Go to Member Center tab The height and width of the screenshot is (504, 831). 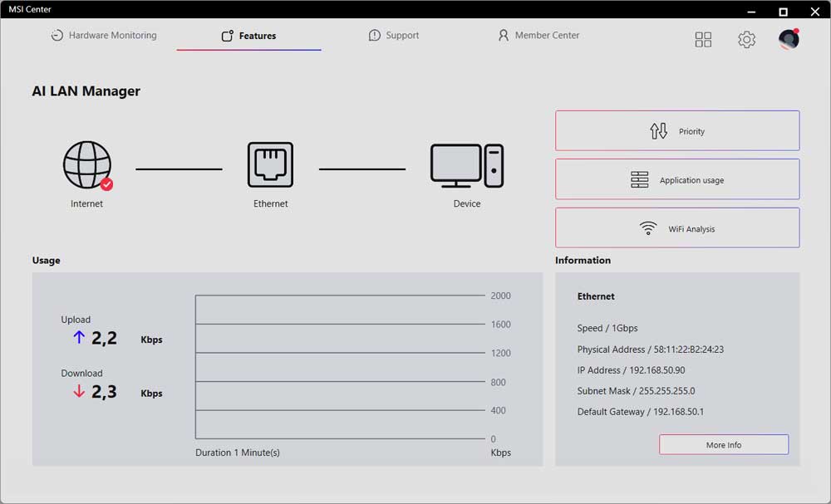pyautogui.click(x=538, y=36)
